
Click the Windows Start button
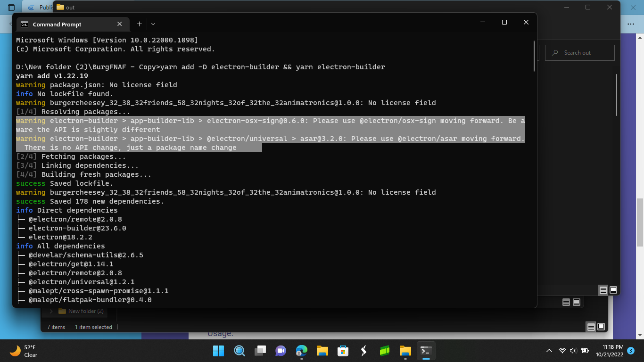click(x=218, y=351)
